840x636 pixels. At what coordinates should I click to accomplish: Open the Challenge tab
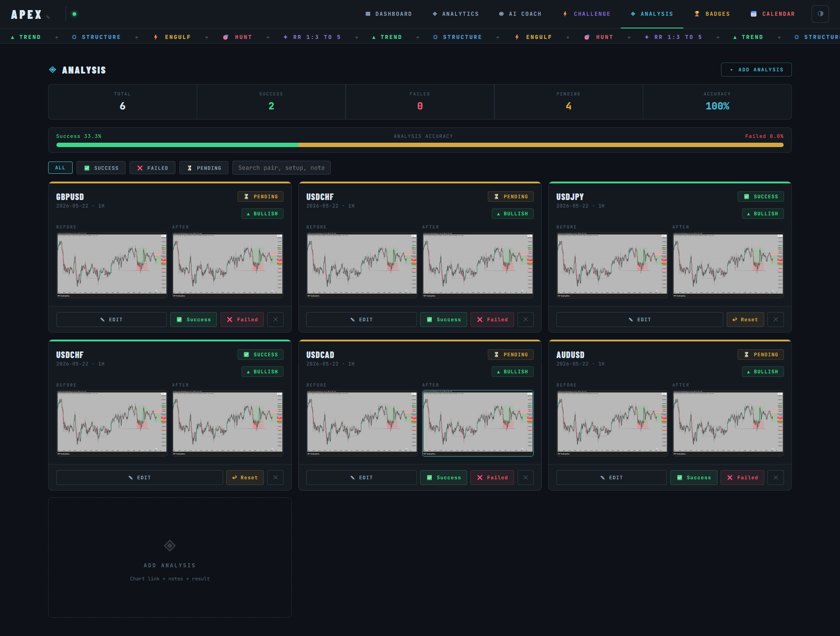(587, 14)
